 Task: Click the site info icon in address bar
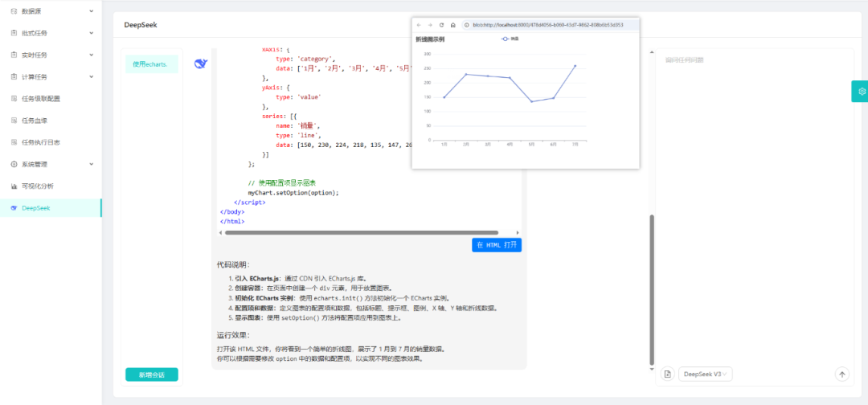(467, 25)
